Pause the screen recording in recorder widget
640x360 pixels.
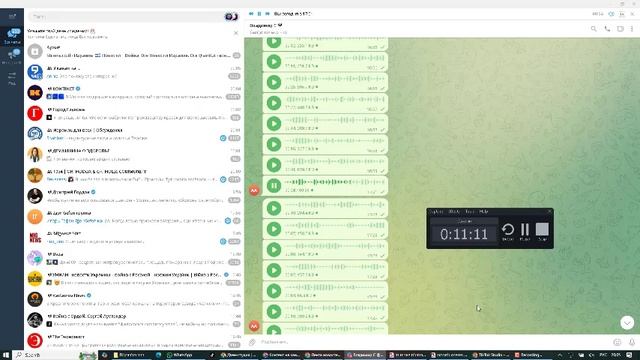tap(525, 231)
